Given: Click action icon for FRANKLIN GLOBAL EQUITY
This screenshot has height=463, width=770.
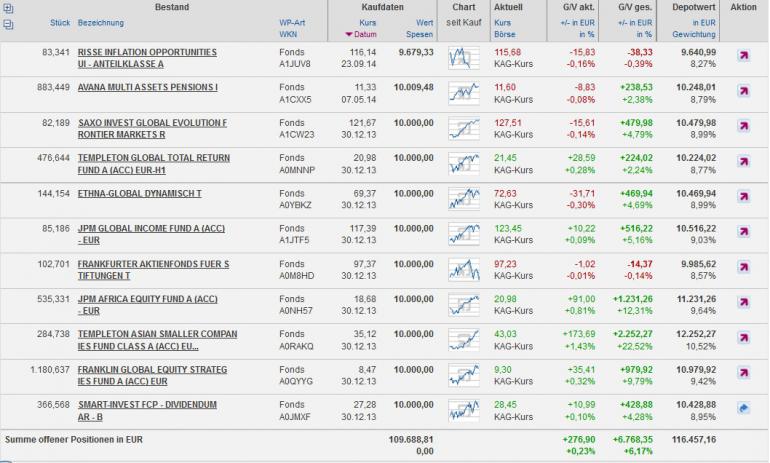Looking at the screenshot, I should (x=743, y=375).
